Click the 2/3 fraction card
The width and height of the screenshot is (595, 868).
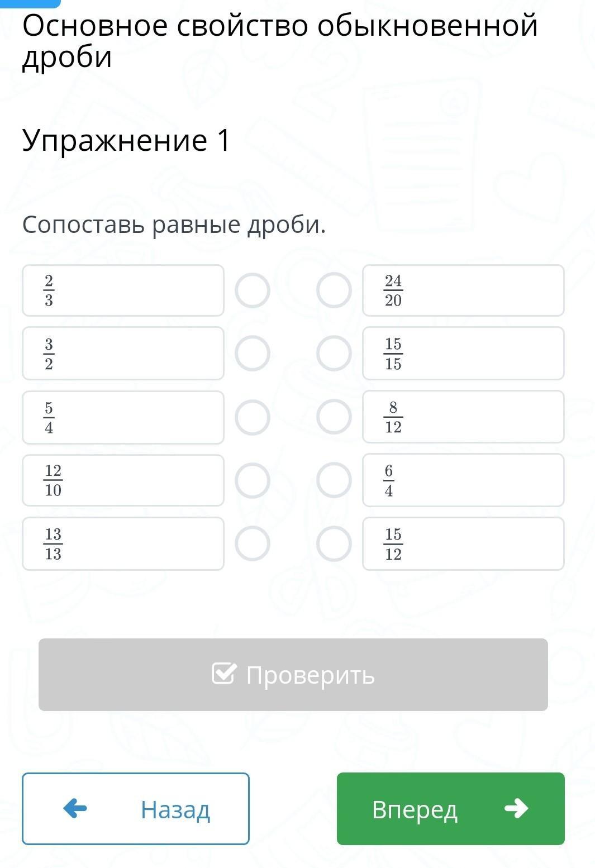tap(123, 290)
